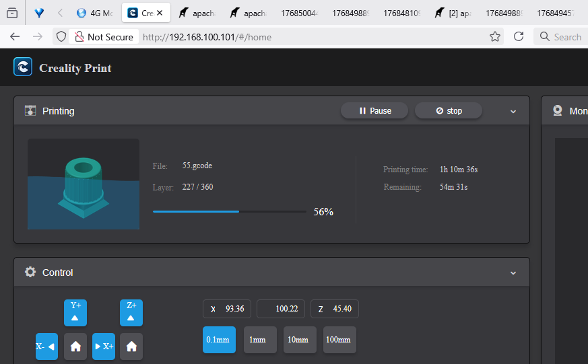Click the 56% print progress bar
Image resolution: width=588 pixels, height=364 pixels.
229,212
